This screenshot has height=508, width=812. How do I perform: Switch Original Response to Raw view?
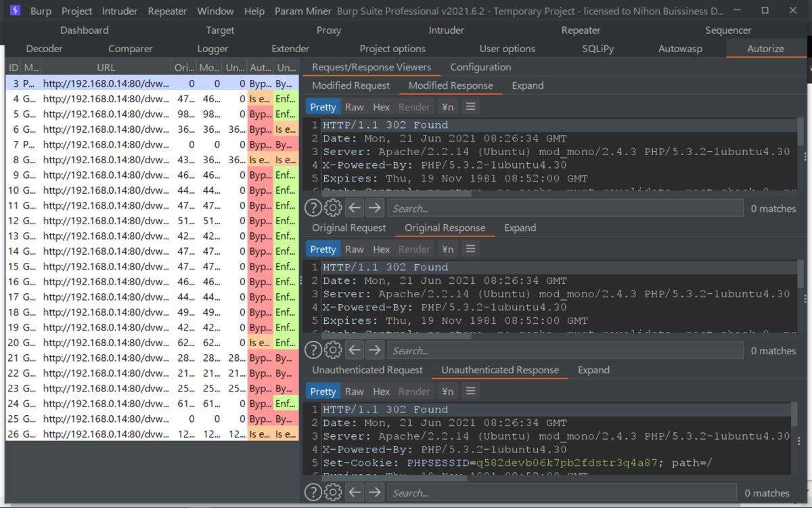(x=355, y=249)
